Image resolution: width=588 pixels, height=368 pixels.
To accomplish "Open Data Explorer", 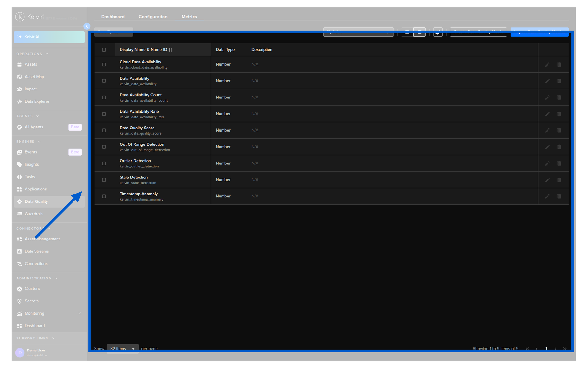I will (49, 102).
